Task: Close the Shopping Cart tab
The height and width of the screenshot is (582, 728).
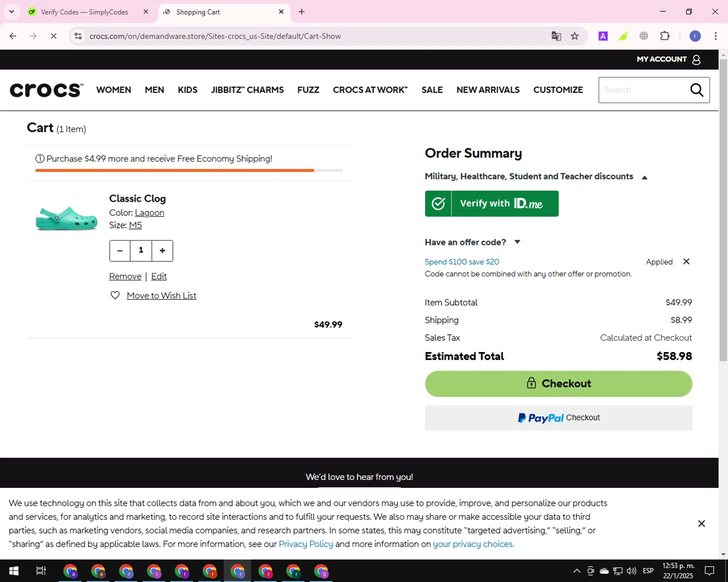Action: click(x=281, y=12)
